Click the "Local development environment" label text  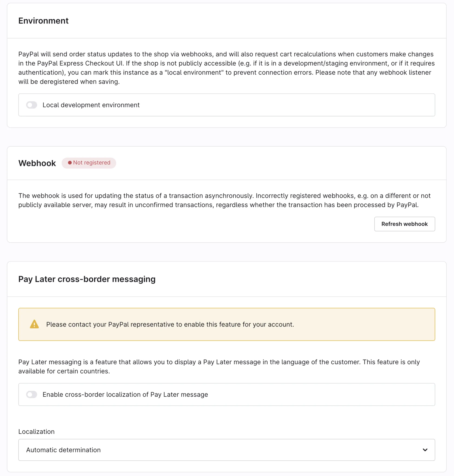[x=91, y=105]
